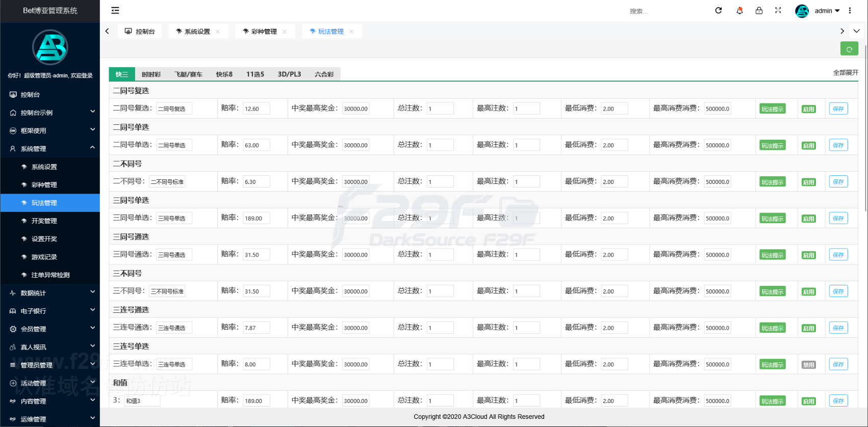The height and width of the screenshot is (427, 868).
Task: Toggle 禁用 status for 三连号单选
Action: 808,365
